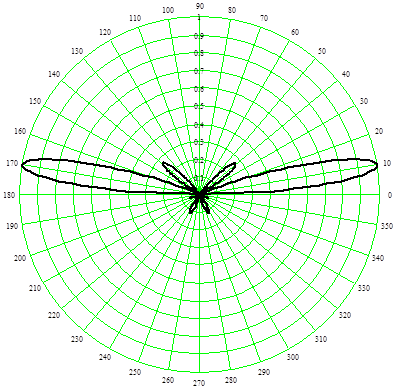This screenshot has height=388, width=396.
Task: Click the 10 degree label at right lobe
Action: tap(387, 163)
